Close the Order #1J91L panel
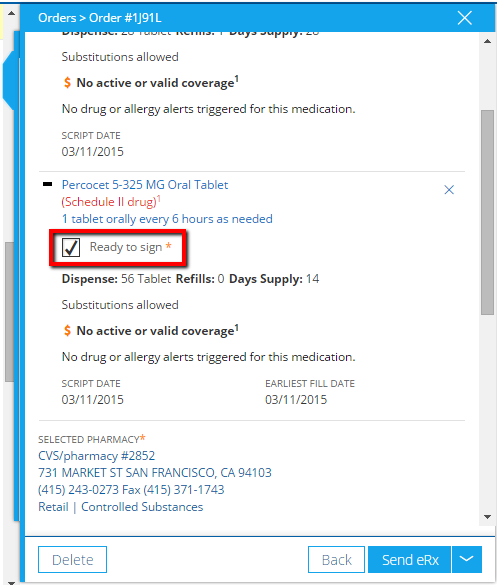The height and width of the screenshot is (585, 497). (465, 18)
